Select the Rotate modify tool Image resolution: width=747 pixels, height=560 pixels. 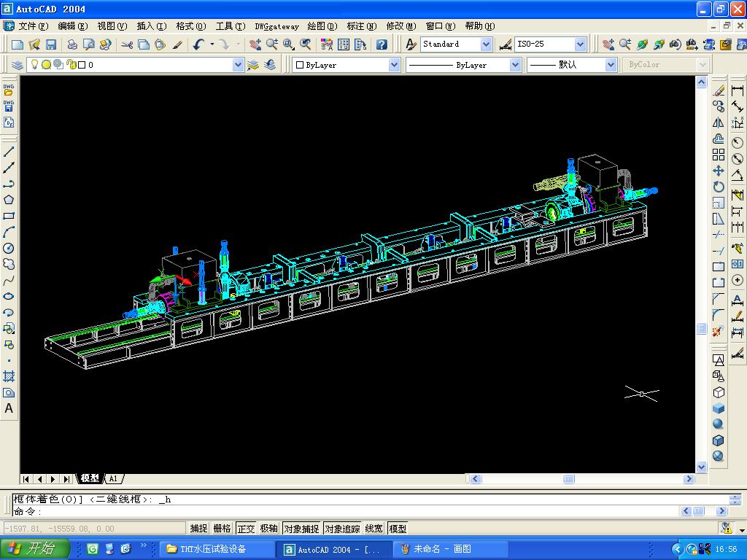point(719,187)
